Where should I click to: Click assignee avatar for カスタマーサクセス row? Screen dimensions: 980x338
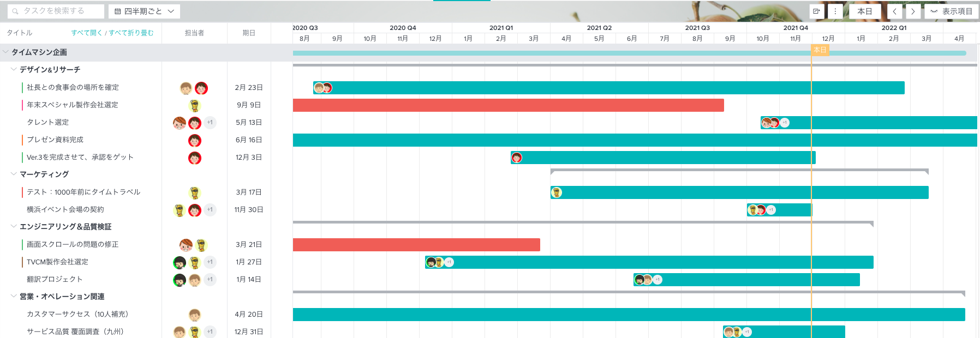(195, 315)
